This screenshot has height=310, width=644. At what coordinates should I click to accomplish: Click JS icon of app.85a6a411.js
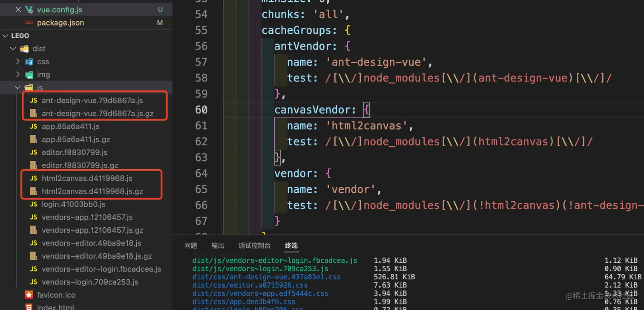pos(33,127)
